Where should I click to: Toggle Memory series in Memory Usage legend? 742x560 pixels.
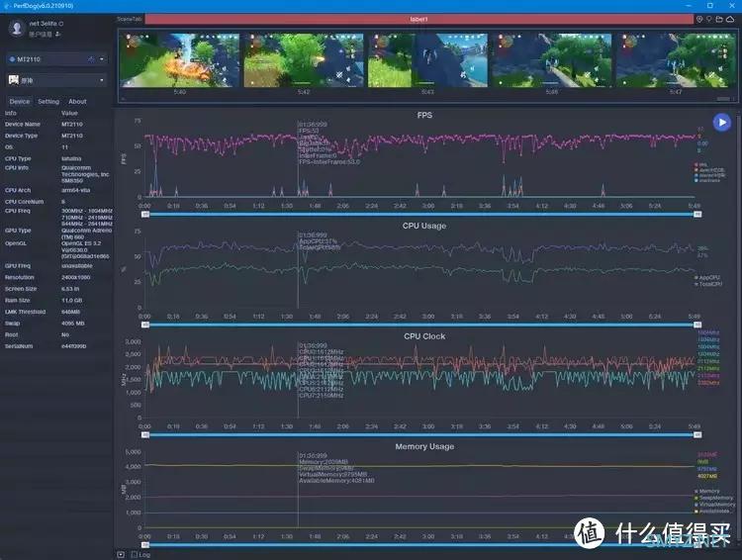[707, 491]
